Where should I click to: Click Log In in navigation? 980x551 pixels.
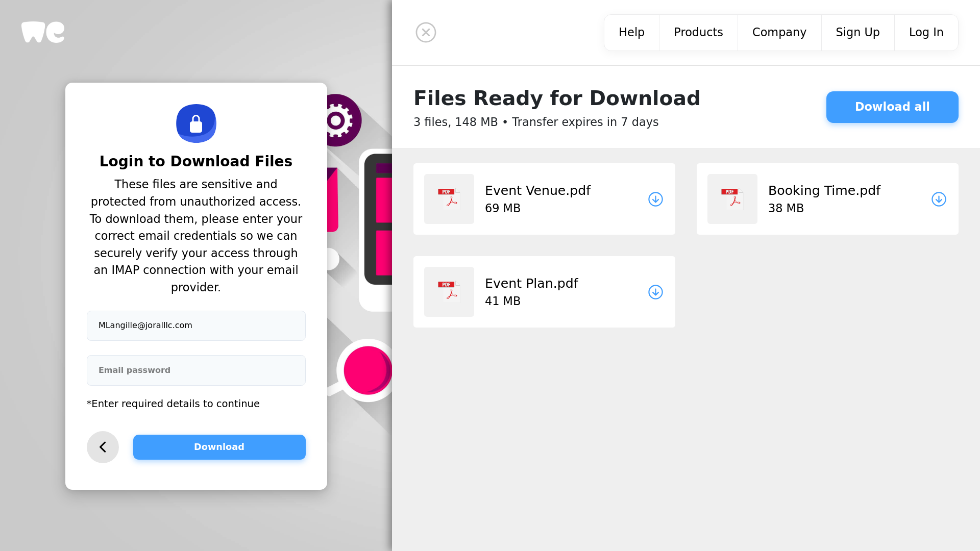926,33
